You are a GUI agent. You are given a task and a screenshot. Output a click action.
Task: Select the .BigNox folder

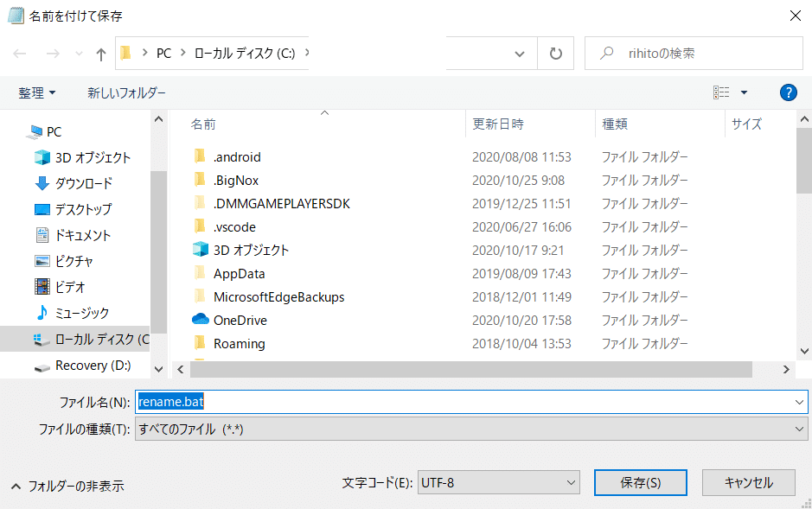pos(235,181)
